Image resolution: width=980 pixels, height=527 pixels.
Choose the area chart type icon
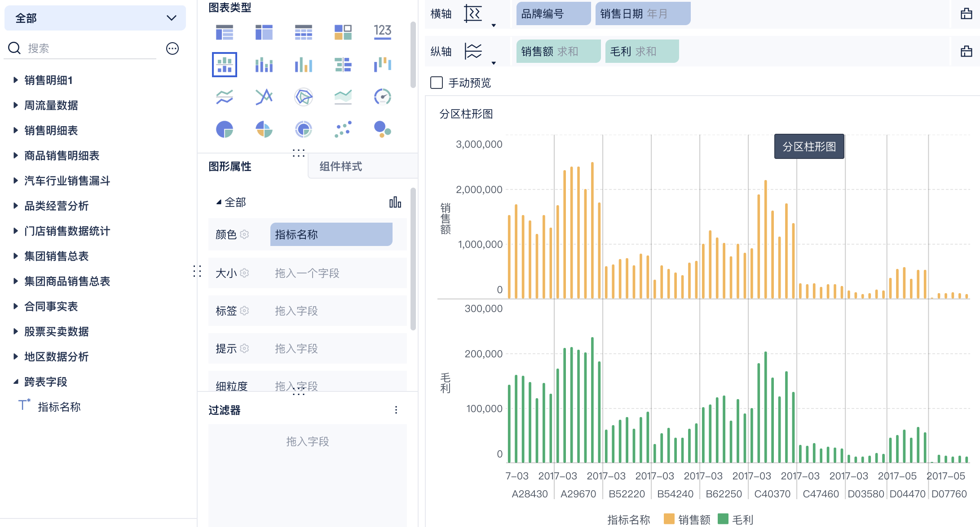click(343, 97)
